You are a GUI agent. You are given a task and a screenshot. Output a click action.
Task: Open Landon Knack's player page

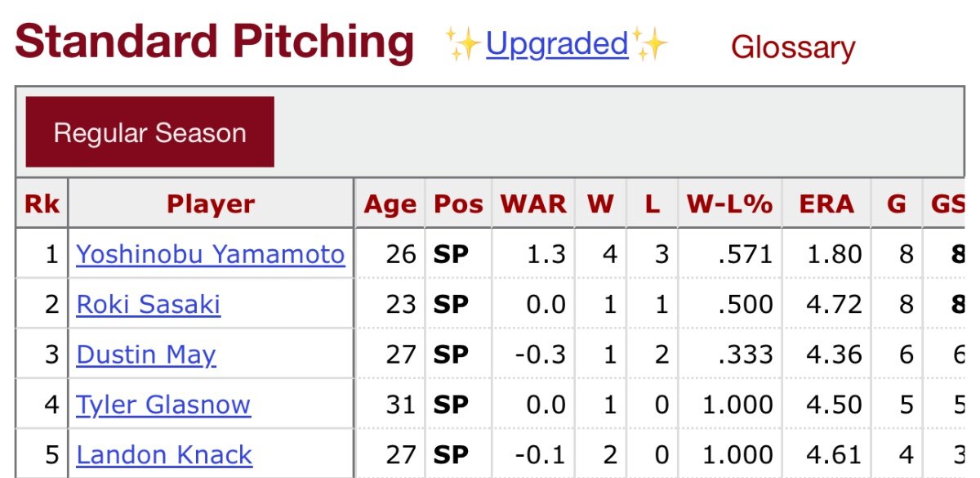164,454
